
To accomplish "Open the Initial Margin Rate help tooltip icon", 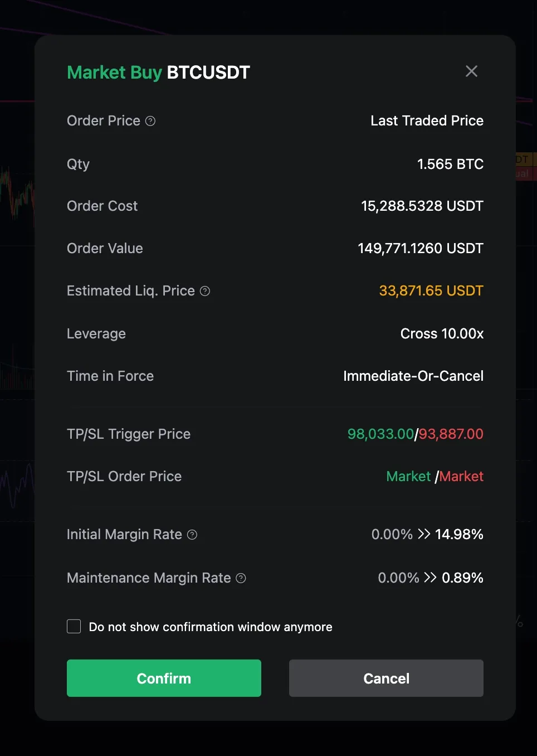I will coord(192,535).
